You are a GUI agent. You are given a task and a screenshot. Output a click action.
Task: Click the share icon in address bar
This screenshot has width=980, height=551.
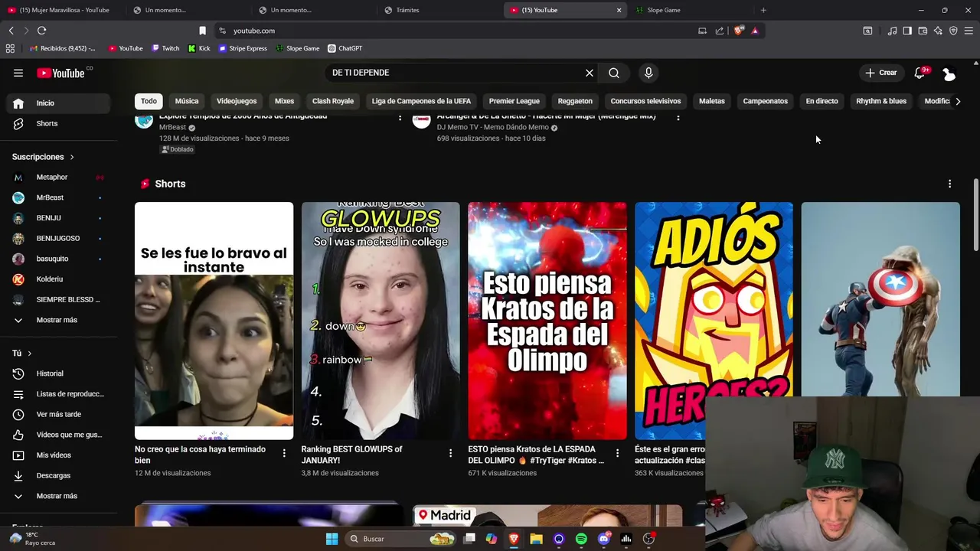[x=720, y=31]
